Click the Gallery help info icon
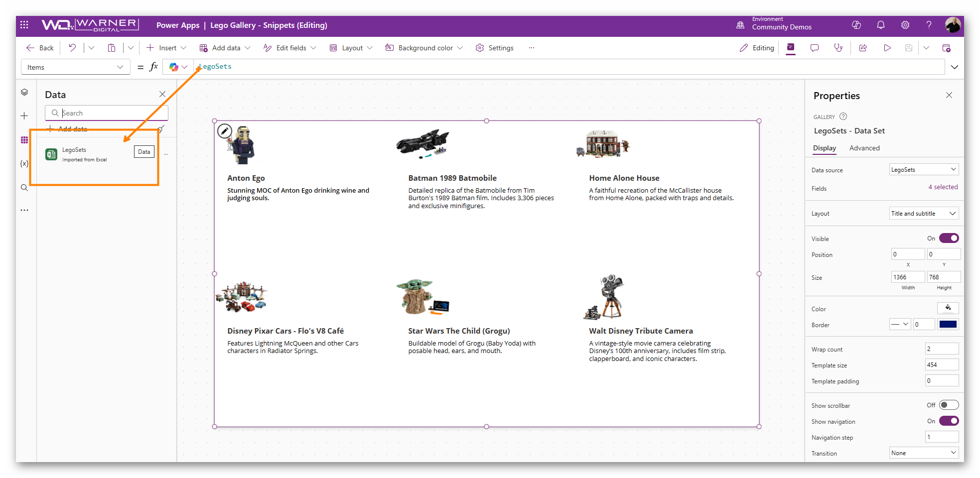980x478 pixels. point(843,117)
